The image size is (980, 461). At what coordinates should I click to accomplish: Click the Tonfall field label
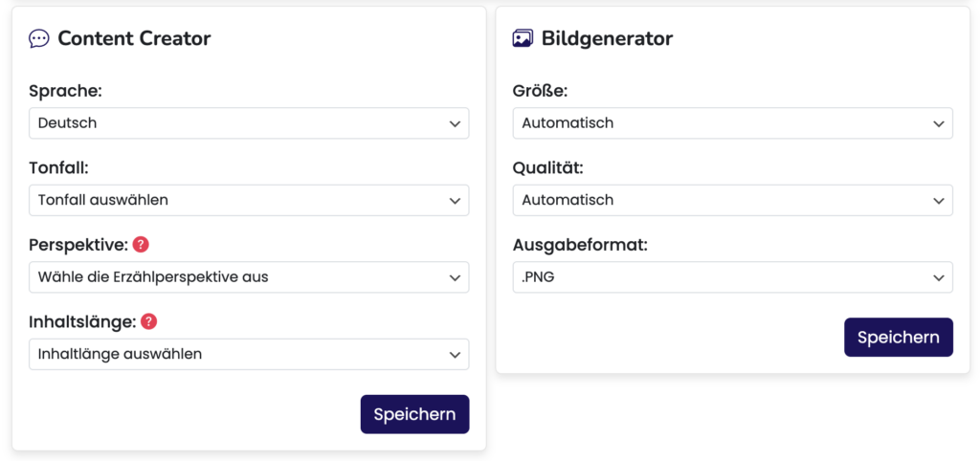pyautogui.click(x=59, y=168)
